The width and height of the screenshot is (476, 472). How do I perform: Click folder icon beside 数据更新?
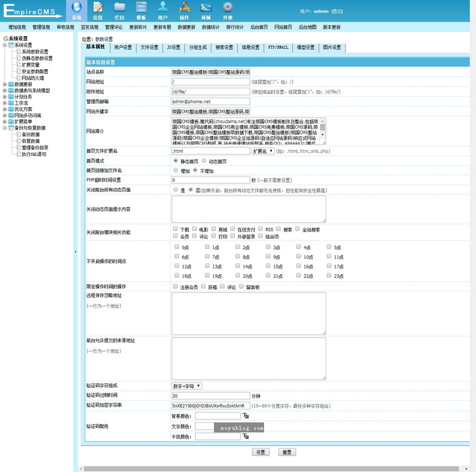(x=11, y=84)
